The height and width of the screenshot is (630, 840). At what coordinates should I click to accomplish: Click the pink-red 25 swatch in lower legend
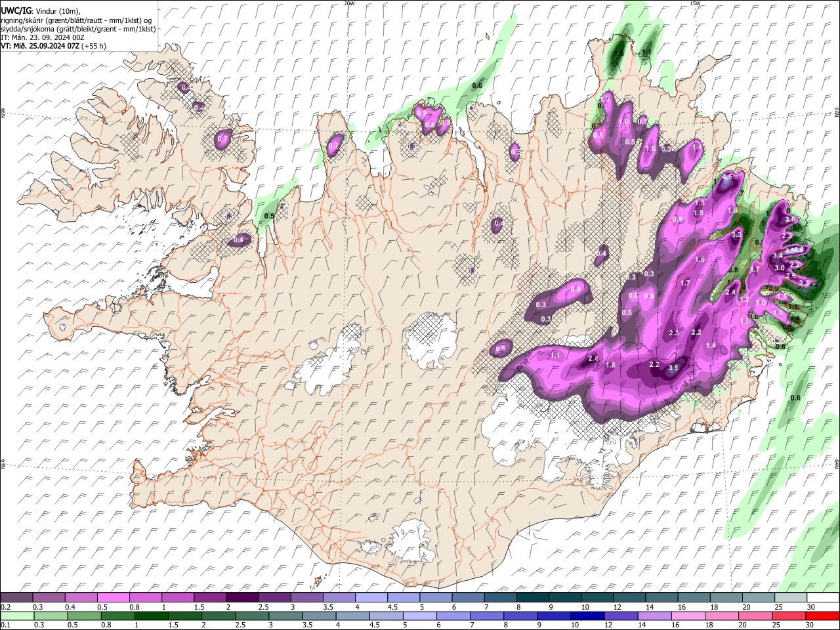tap(789, 616)
